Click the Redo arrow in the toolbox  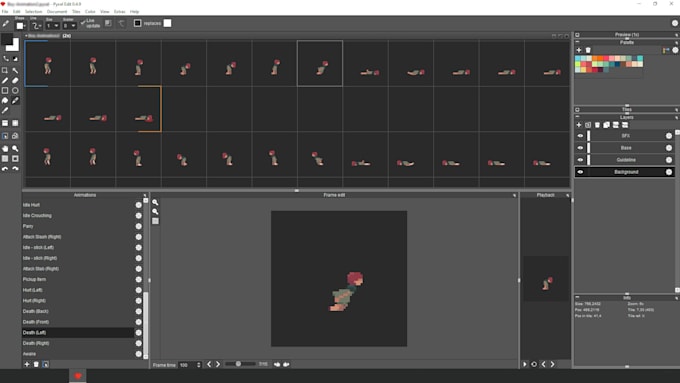coord(15,169)
